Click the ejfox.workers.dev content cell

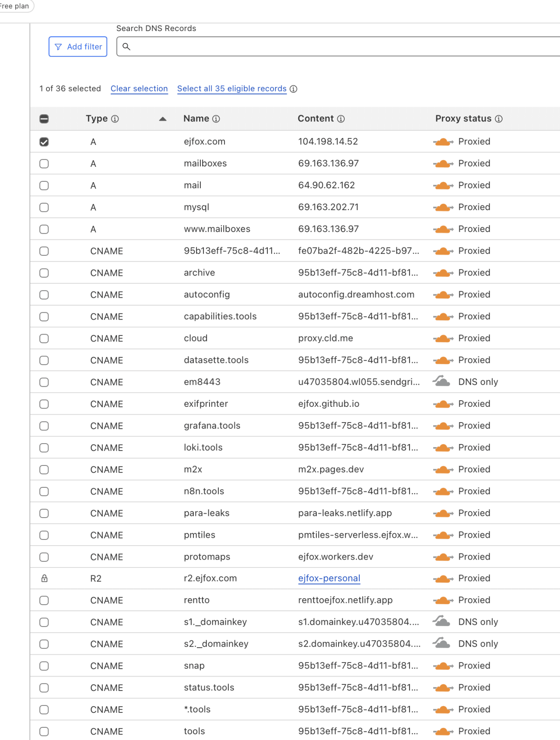point(336,557)
